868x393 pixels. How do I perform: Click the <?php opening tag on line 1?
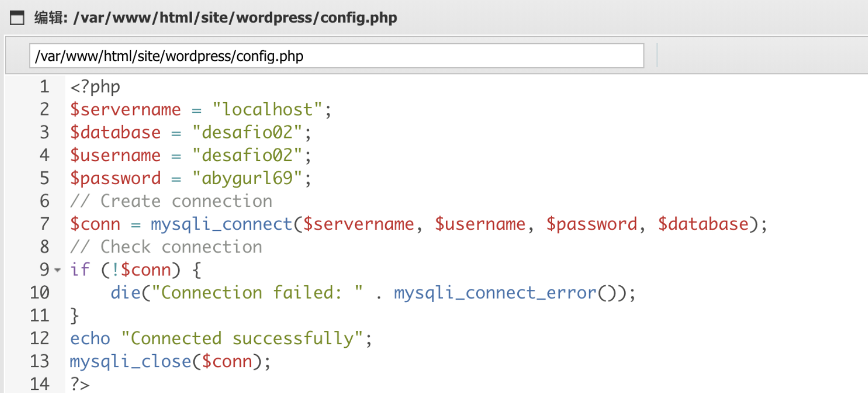(x=95, y=87)
